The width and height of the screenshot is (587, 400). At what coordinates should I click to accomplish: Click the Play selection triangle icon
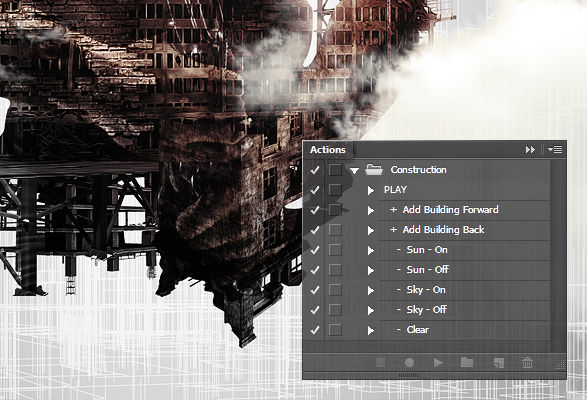coord(438,363)
